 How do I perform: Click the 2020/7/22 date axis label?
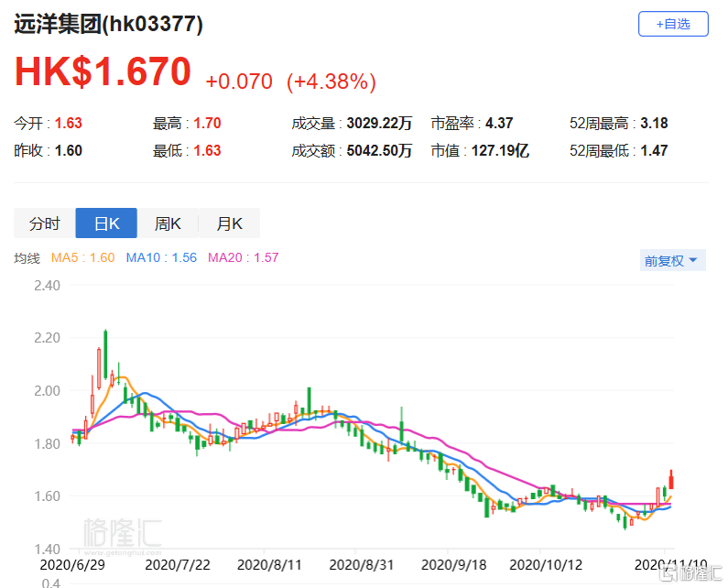(178, 565)
